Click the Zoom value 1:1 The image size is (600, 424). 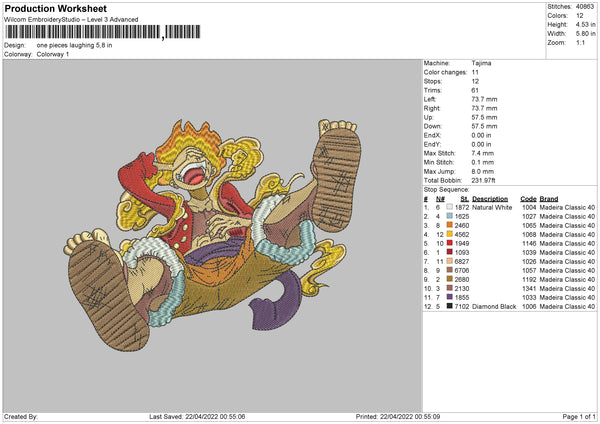(x=580, y=42)
